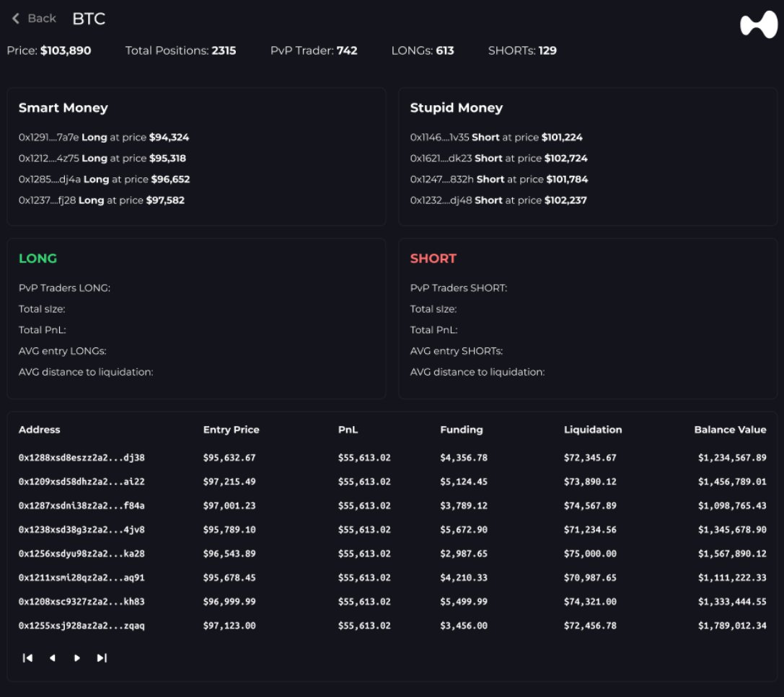The image size is (784, 697).
Task: Click the Funding column header
Action: pos(461,430)
